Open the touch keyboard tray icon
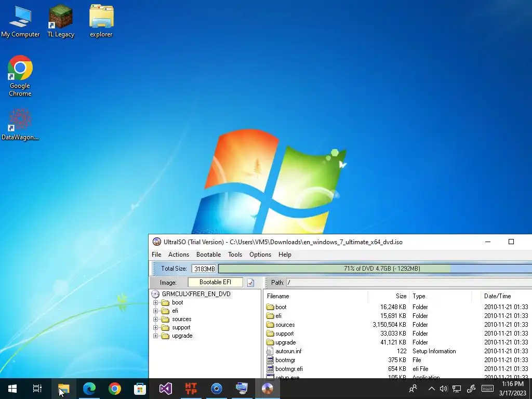 [487, 389]
